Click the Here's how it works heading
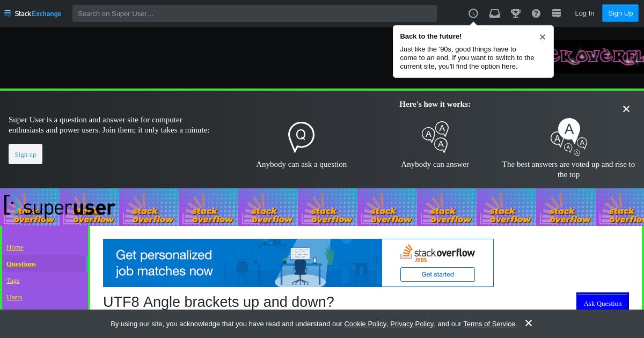644x338 pixels. pos(435,104)
